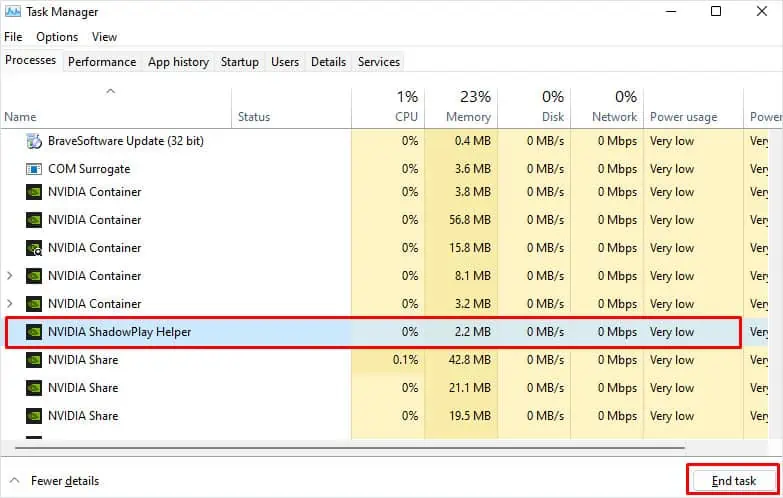Expand the NVIDIA Container 3.2 MB group
This screenshot has width=783, height=498.
[x=10, y=304]
